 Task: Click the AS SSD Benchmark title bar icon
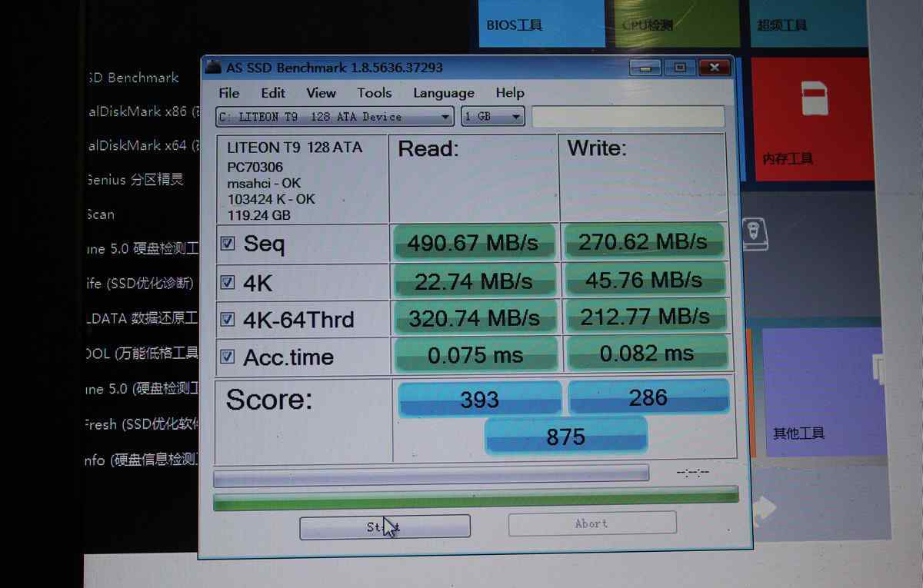tap(213, 68)
